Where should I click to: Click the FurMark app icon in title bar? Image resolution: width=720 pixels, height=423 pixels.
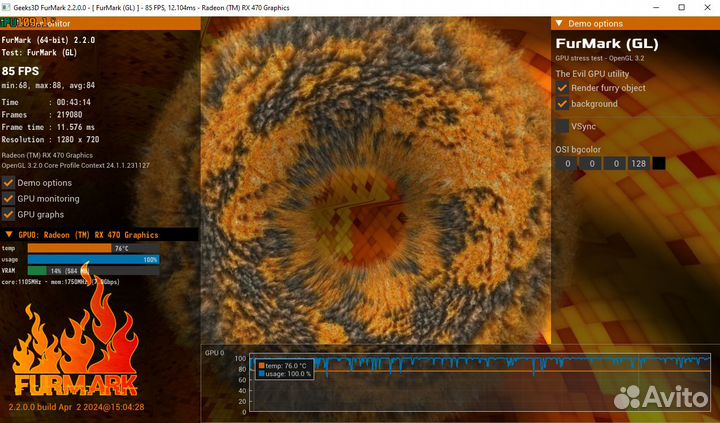(6, 7)
